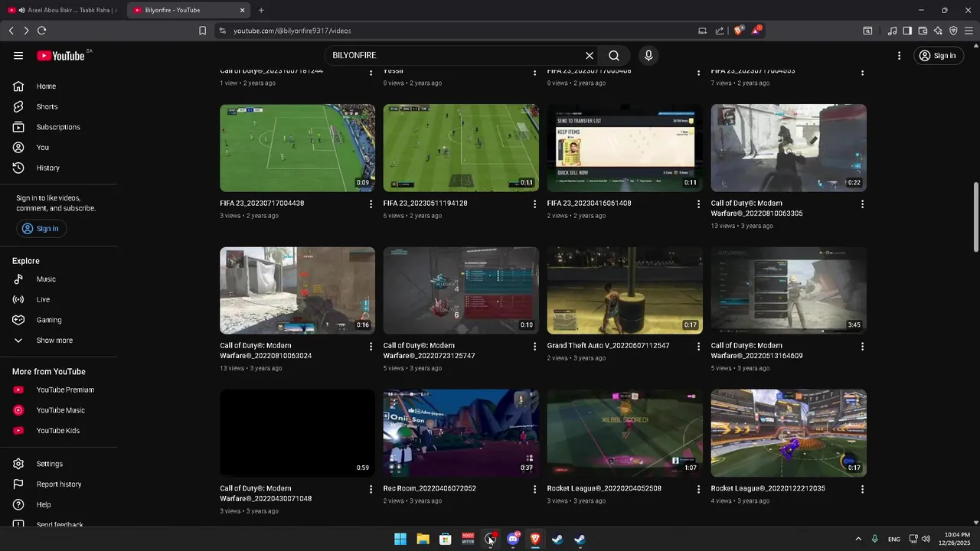Toggle the browser sidebar panel
This screenshot has height=551, width=980.
coord(907,31)
